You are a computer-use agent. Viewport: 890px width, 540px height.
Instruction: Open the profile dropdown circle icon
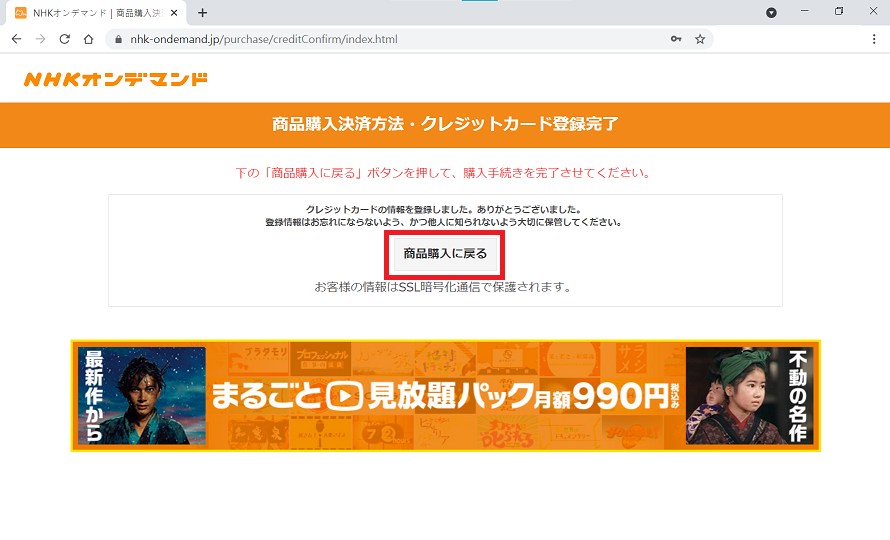pyautogui.click(x=771, y=12)
